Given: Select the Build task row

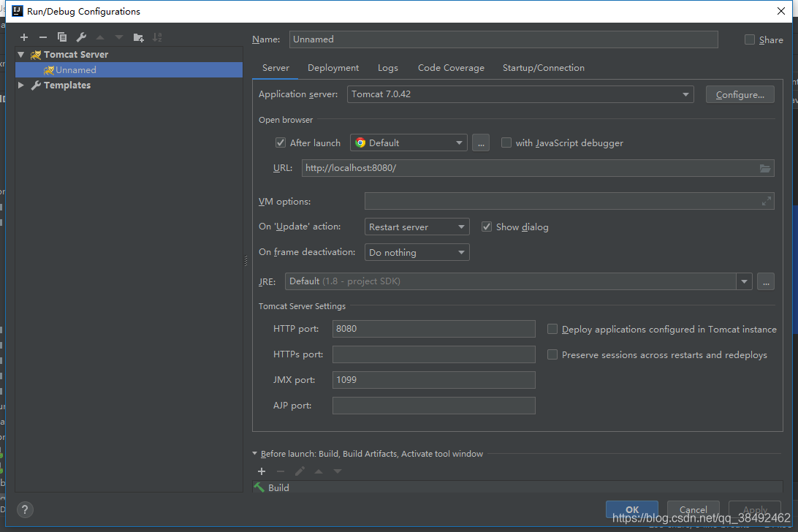Looking at the screenshot, I should (517, 487).
